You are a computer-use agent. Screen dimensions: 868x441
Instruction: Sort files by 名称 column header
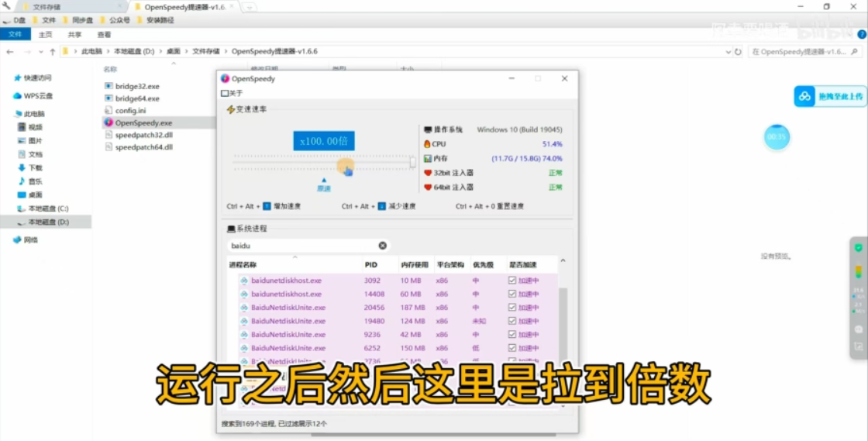pyautogui.click(x=110, y=69)
